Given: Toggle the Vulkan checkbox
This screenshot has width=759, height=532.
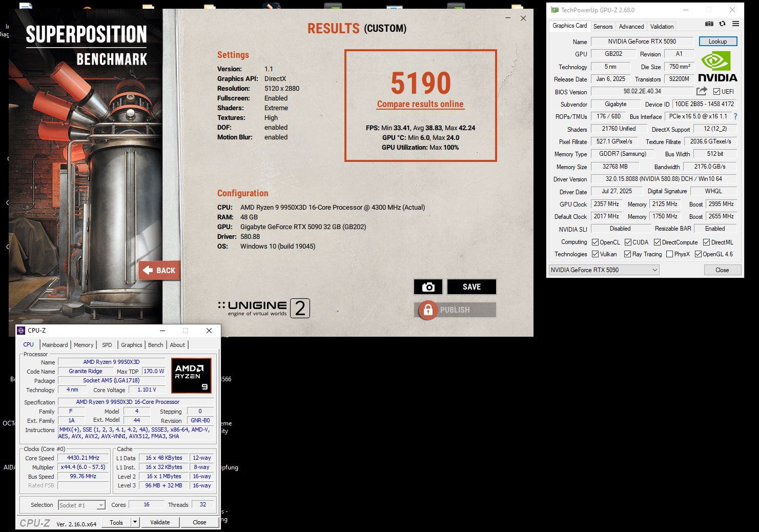Looking at the screenshot, I should (595, 254).
